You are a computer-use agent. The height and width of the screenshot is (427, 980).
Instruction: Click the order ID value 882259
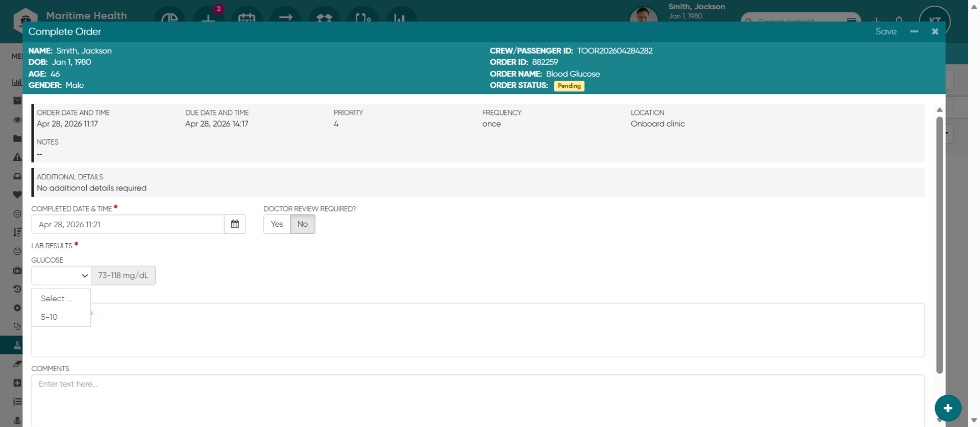point(545,62)
